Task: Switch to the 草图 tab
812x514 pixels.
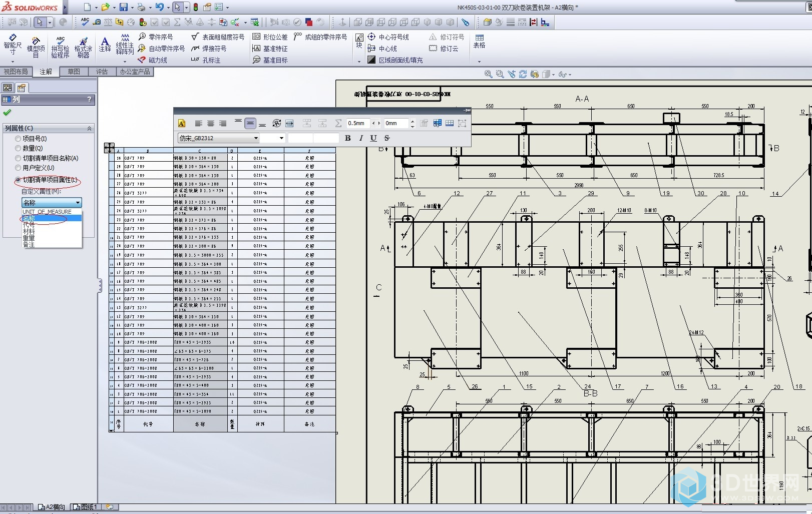Action: point(74,72)
